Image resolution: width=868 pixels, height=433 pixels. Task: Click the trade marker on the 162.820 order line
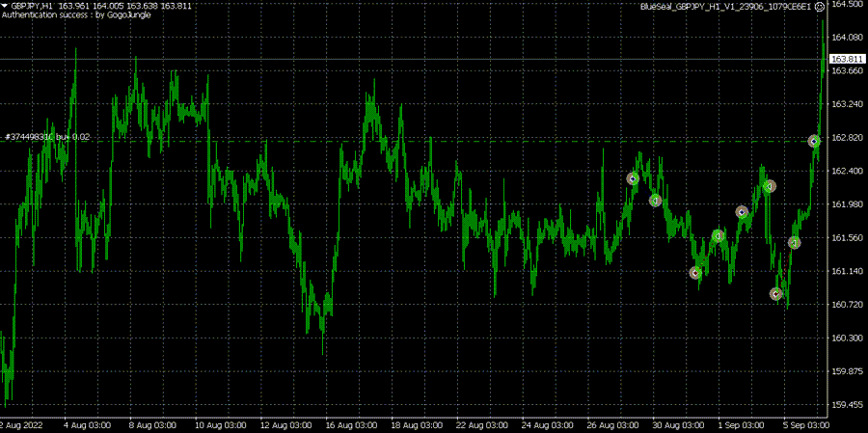(814, 141)
